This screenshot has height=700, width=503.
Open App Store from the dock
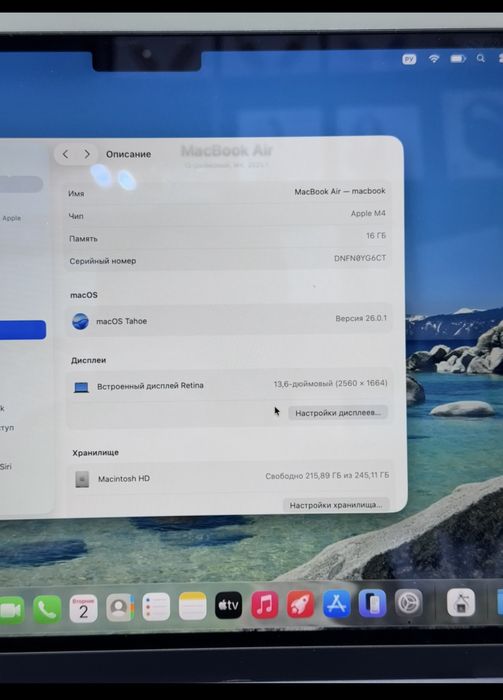coord(337,604)
